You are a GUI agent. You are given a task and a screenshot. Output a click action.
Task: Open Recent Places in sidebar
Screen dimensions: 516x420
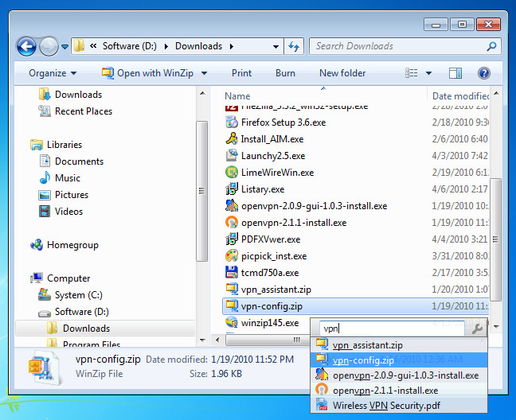(x=75, y=111)
